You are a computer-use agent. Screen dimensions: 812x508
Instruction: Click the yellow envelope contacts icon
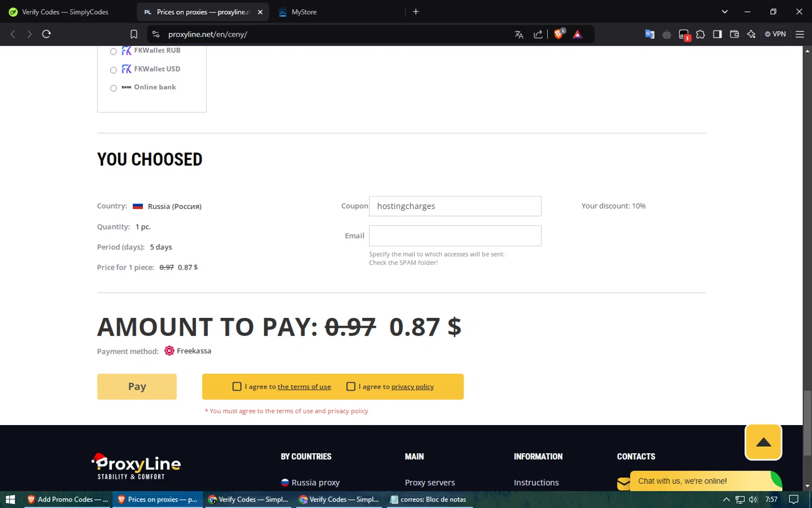point(623,483)
